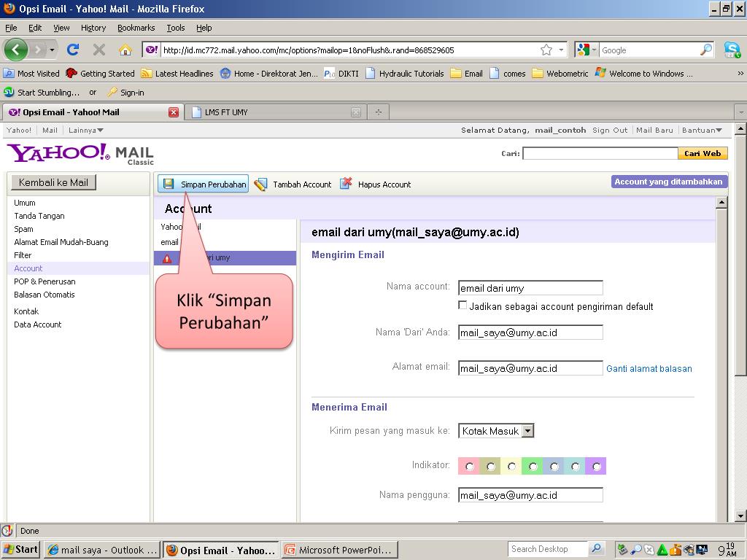Click the warning icon on the umy account row

[x=167, y=258]
